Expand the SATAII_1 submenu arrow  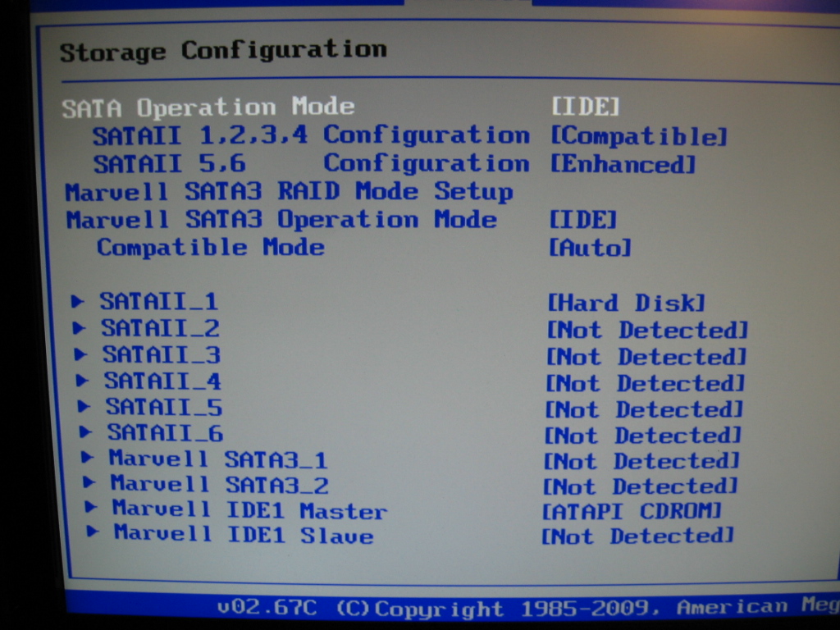pyautogui.click(x=78, y=302)
